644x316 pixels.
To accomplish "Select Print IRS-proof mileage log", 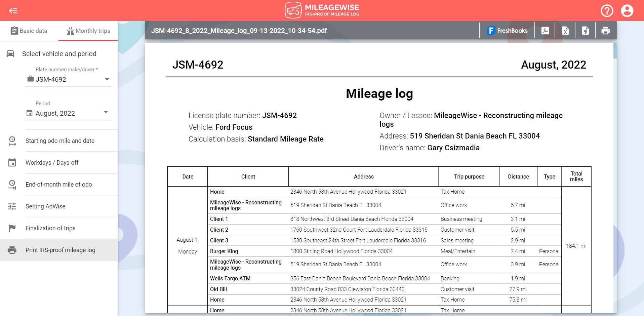I will pyautogui.click(x=59, y=250).
